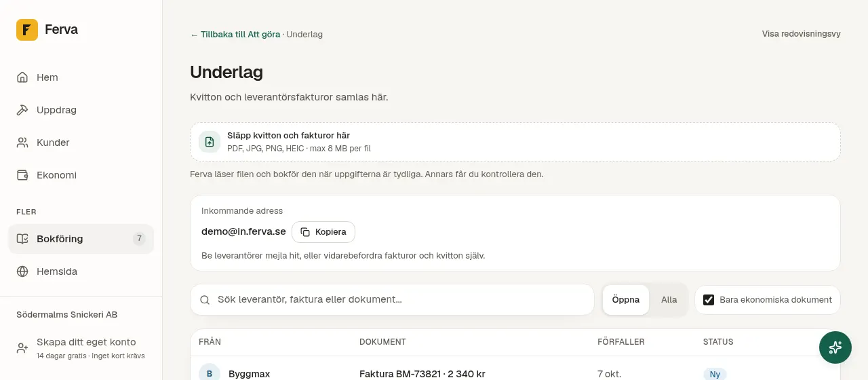The image size is (868, 380).
Task: Click the Ny status badge
Action: [715, 374]
